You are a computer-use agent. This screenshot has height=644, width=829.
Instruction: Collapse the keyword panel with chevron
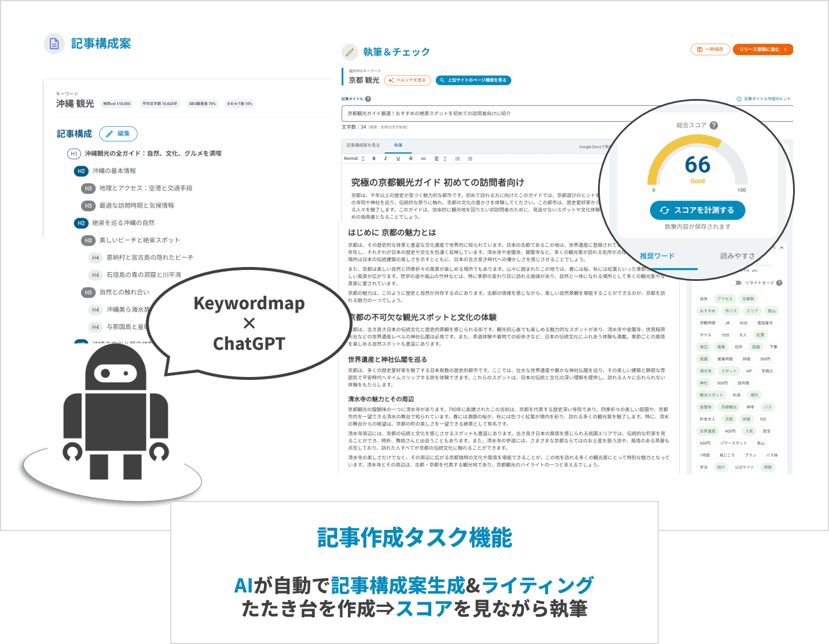point(782,248)
